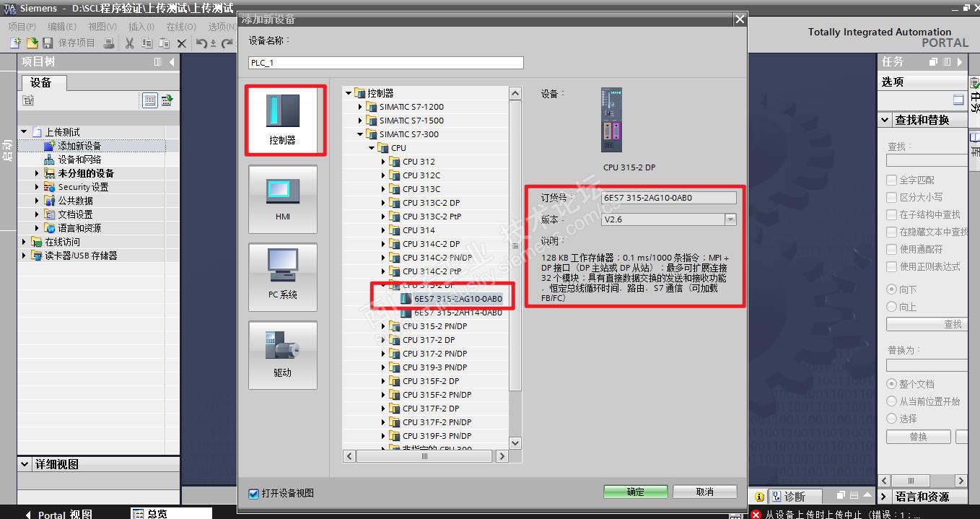Select the Controller category tile
Viewport: 980px width, 519px height.
pyautogui.click(x=282, y=120)
